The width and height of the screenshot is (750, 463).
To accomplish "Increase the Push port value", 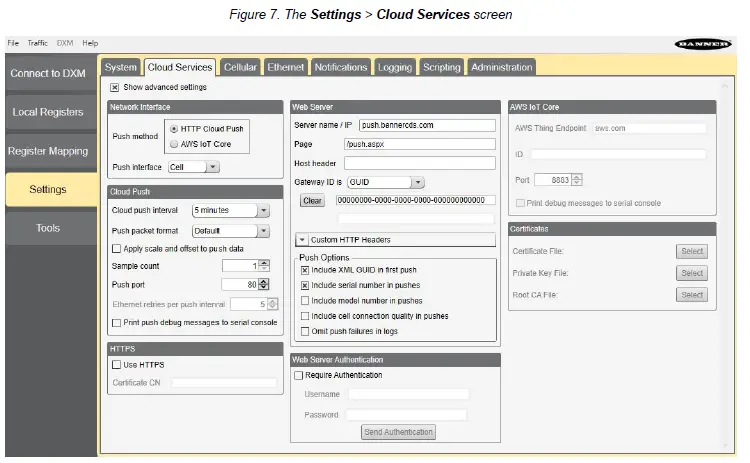I will [264, 281].
